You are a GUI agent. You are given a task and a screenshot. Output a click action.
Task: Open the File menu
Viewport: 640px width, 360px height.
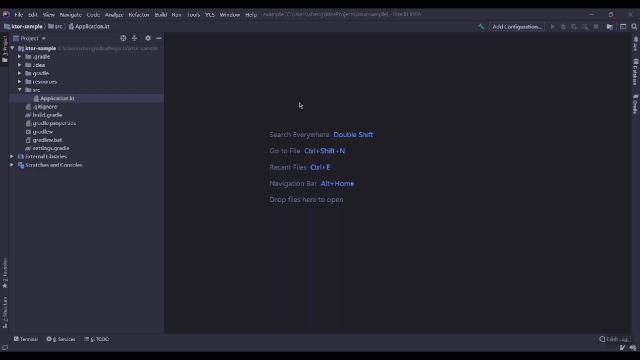click(x=19, y=15)
